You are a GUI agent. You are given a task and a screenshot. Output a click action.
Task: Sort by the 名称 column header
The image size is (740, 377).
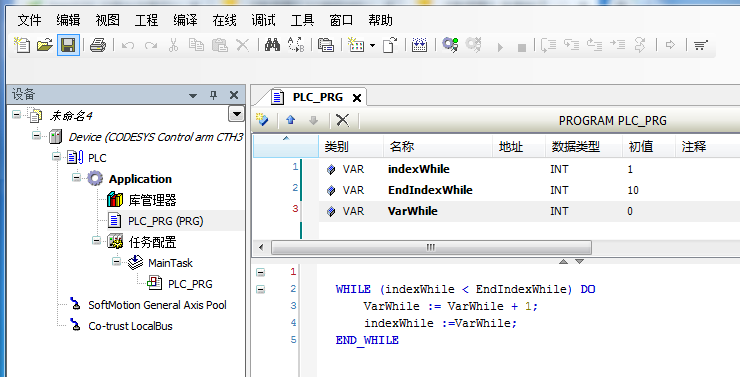438,147
